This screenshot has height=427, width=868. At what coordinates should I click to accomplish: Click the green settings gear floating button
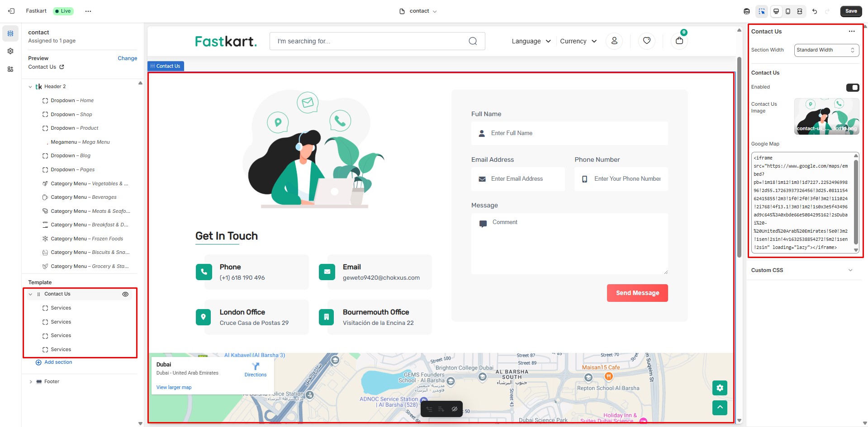tap(720, 388)
